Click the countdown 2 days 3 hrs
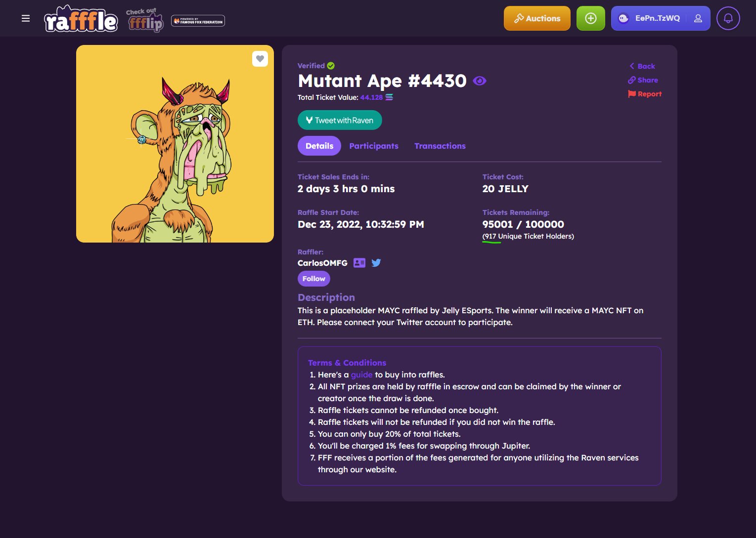Screen dimensions: 756x538 (x=346, y=189)
